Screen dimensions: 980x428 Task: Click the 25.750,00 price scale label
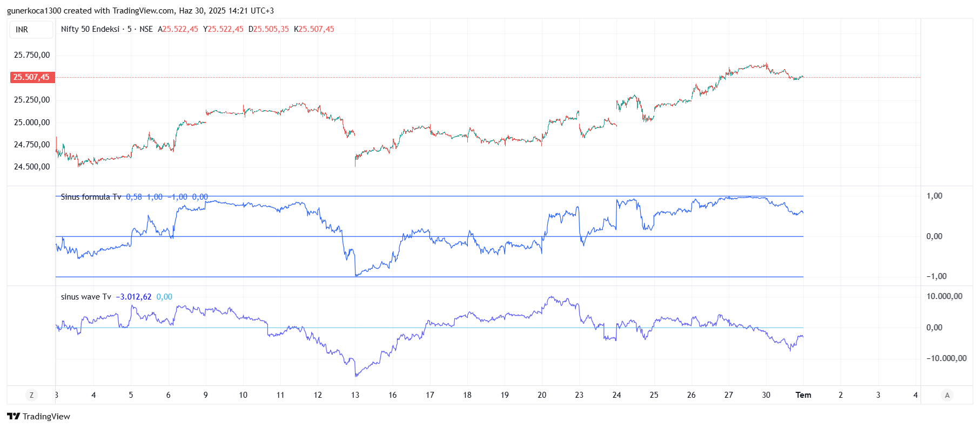coord(32,55)
